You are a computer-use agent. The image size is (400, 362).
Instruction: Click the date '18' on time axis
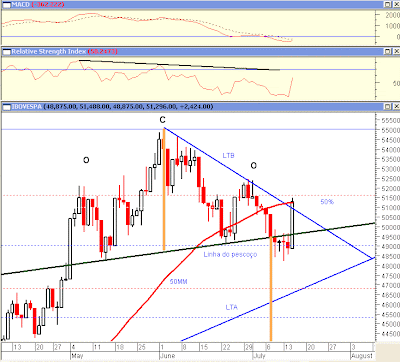[x=120, y=347]
